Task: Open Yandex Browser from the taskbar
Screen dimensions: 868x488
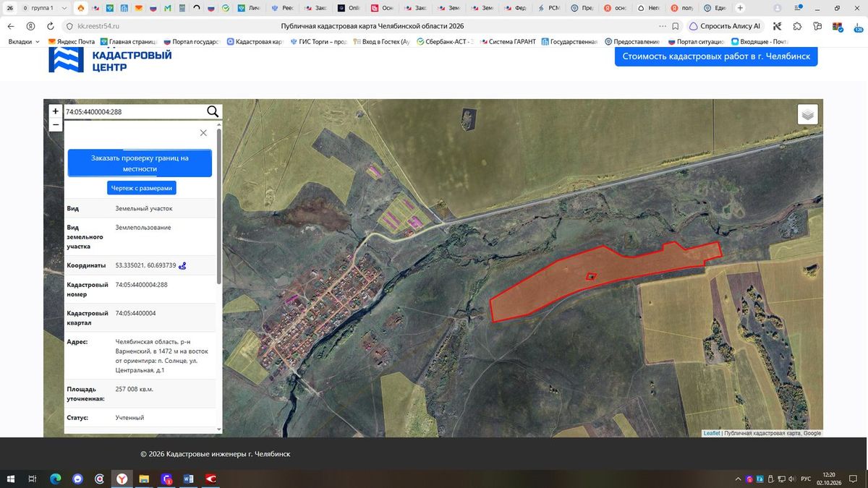Action: click(x=122, y=479)
